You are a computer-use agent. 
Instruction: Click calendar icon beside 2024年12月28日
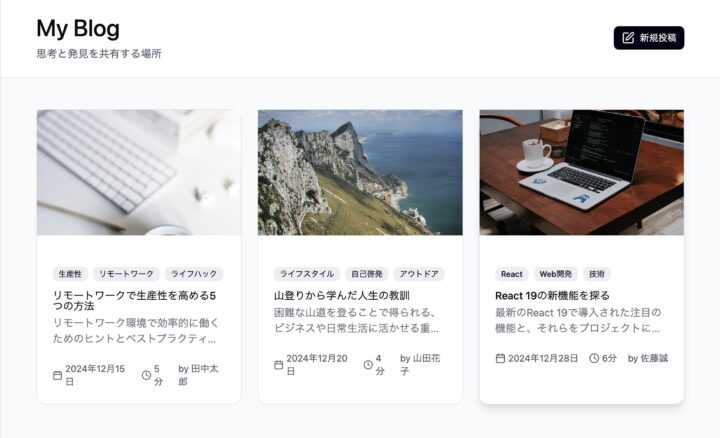pyautogui.click(x=500, y=358)
